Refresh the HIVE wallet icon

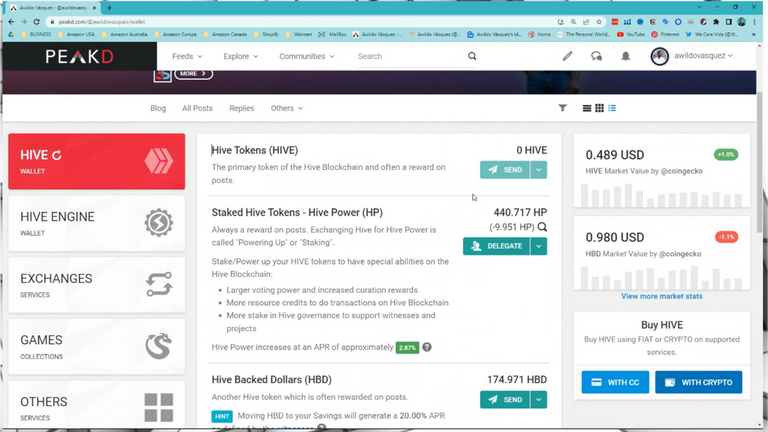click(x=57, y=155)
